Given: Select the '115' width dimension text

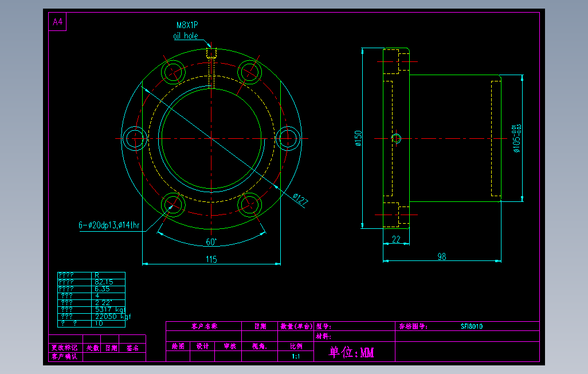Looking at the screenshot, I should [211, 259].
